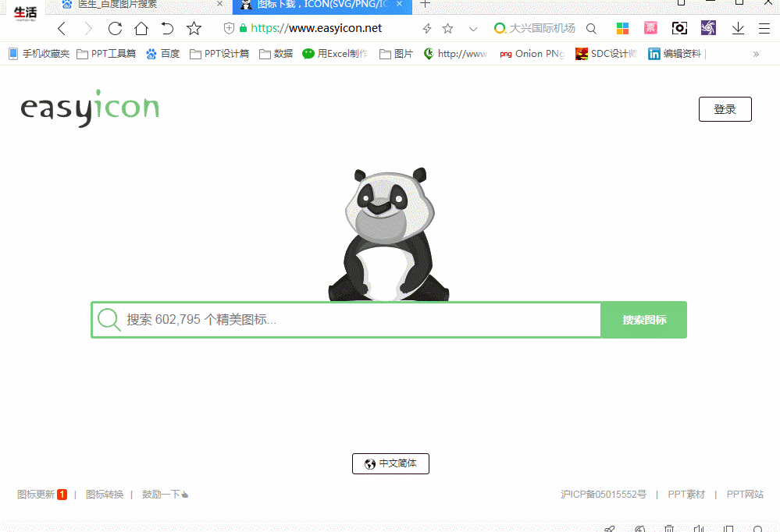
Task: Go to browser home page icon
Action: (141, 29)
